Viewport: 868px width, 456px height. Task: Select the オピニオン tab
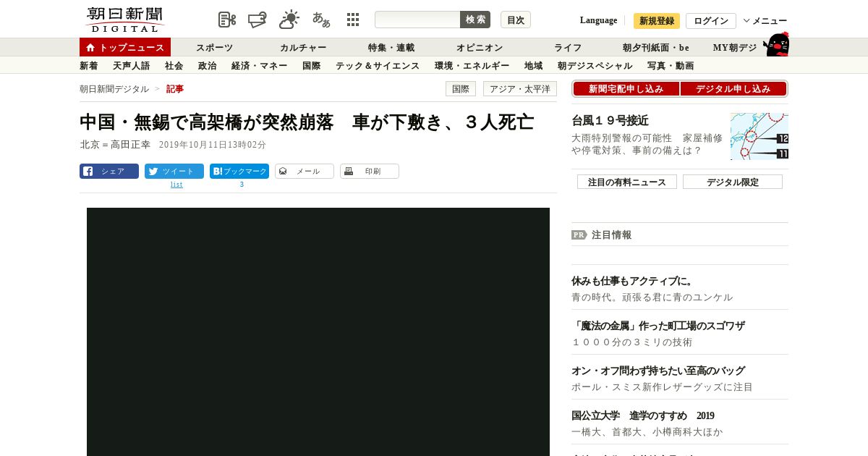point(480,48)
